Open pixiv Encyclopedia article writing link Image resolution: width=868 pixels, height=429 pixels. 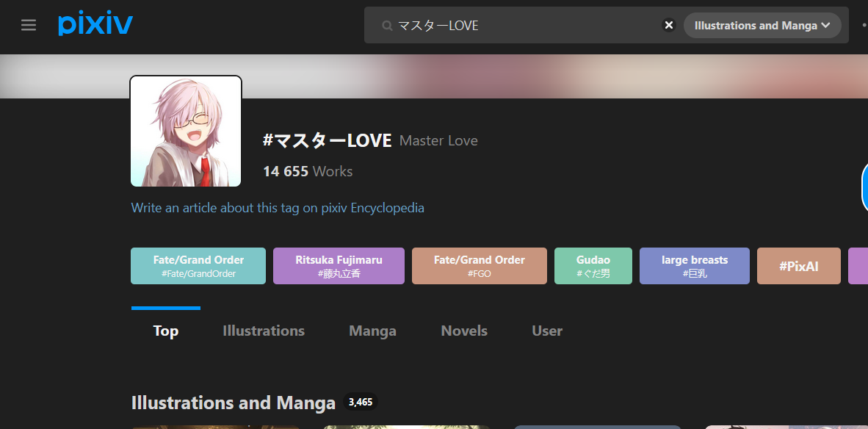click(278, 208)
